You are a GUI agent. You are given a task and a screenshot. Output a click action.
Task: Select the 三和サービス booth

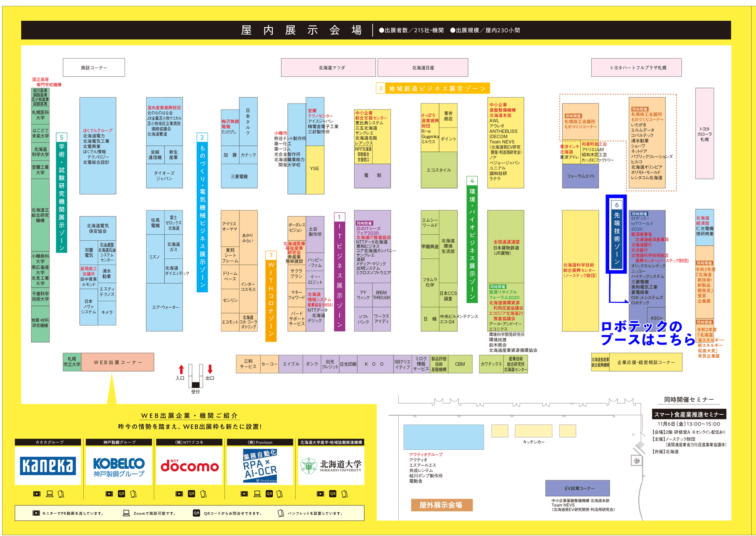coord(248,364)
